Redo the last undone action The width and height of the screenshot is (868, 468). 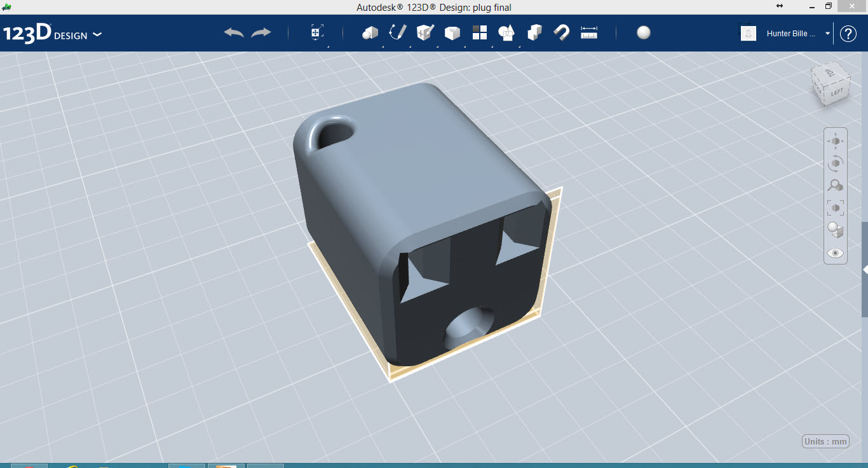coord(261,32)
